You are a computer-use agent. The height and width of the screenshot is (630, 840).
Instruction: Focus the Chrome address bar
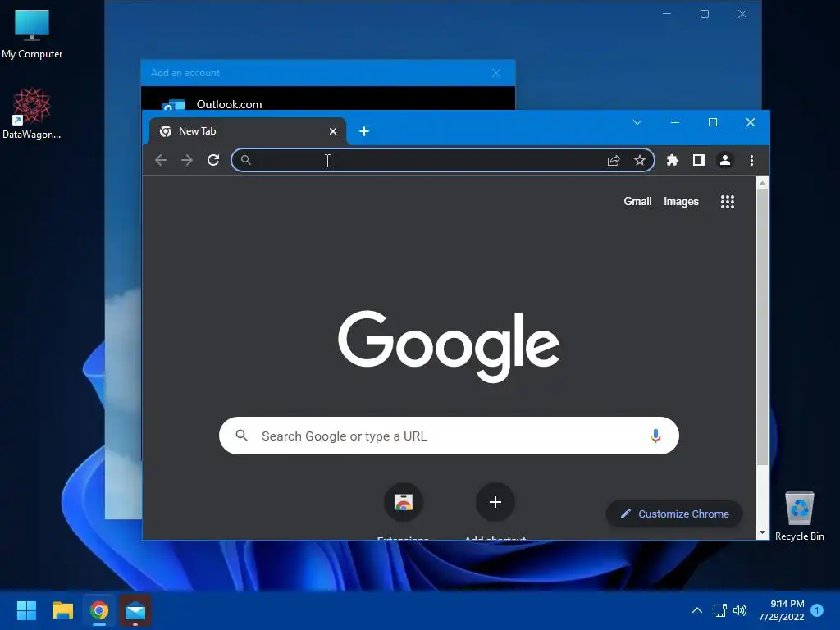[x=442, y=160]
